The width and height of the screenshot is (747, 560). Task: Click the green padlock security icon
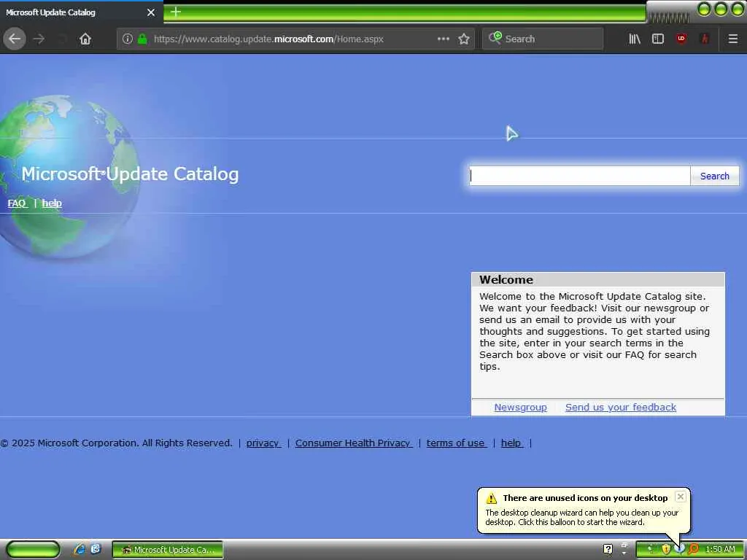click(x=142, y=39)
